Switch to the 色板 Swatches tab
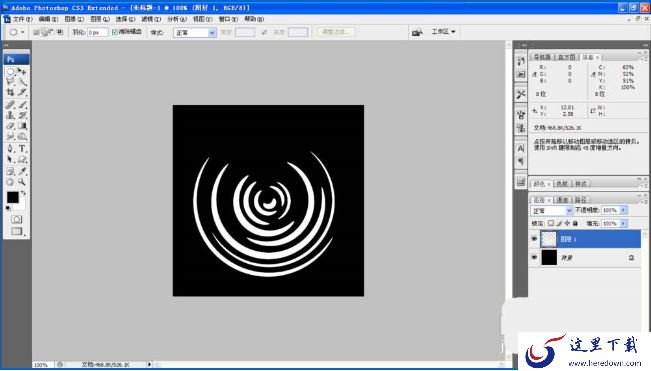The image size is (651, 371). 562,184
